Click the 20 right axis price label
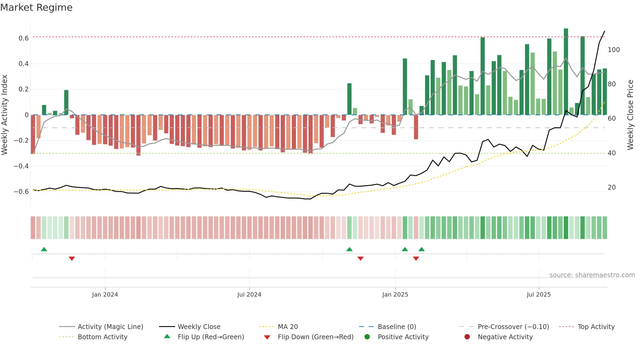The image size is (644, 362). tap(612, 187)
